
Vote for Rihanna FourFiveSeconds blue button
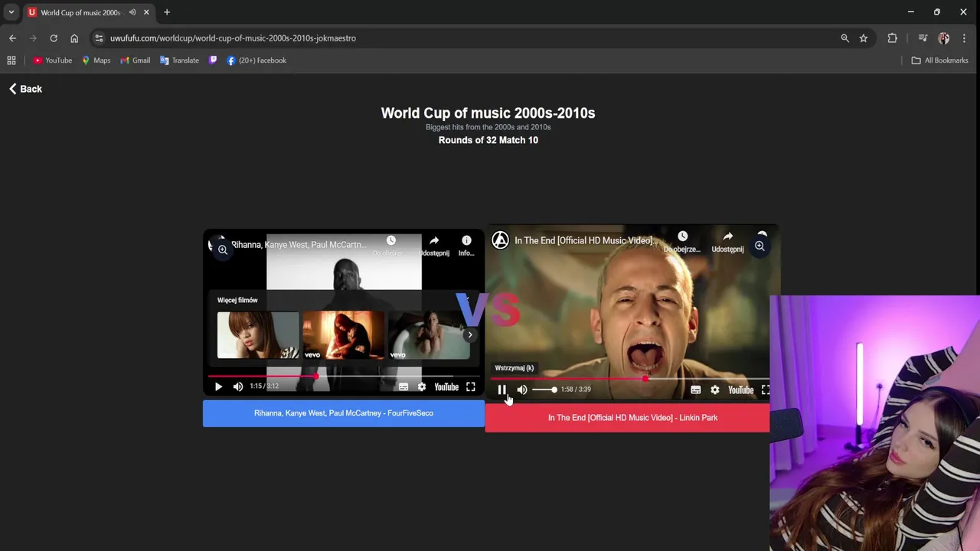coord(344,413)
